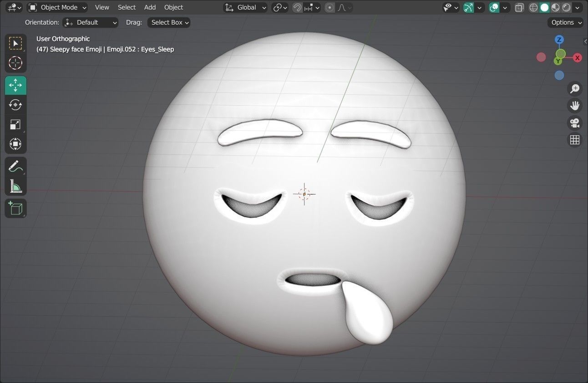588x383 pixels.
Task: Click the Z axis on navigation gizmo
Action: (559, 40)
